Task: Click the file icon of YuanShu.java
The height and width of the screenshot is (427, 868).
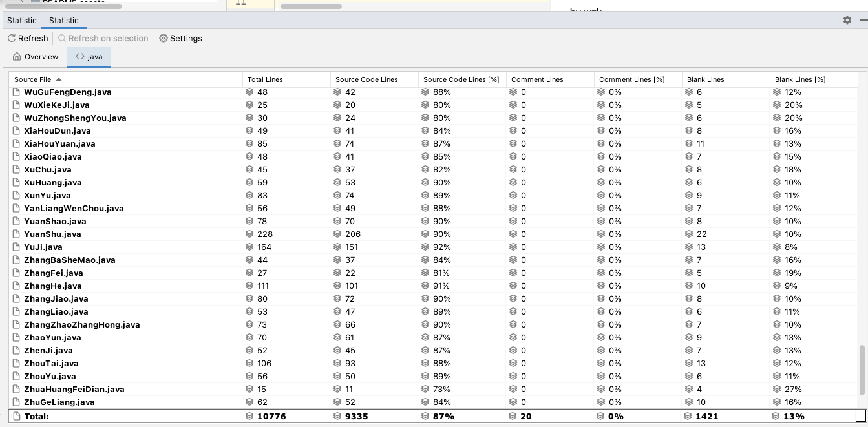Action: point(17,234)
